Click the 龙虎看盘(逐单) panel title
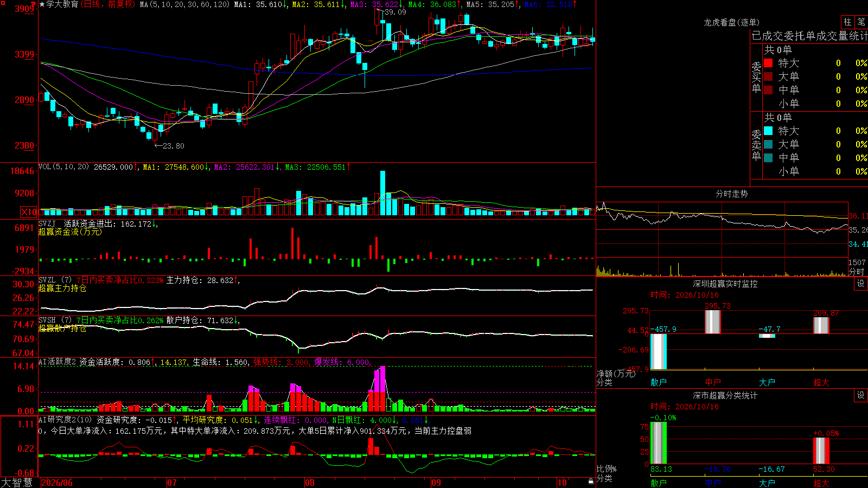 732,22
